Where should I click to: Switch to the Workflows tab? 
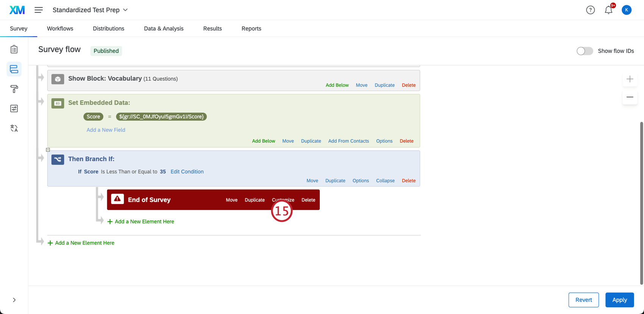60,28
